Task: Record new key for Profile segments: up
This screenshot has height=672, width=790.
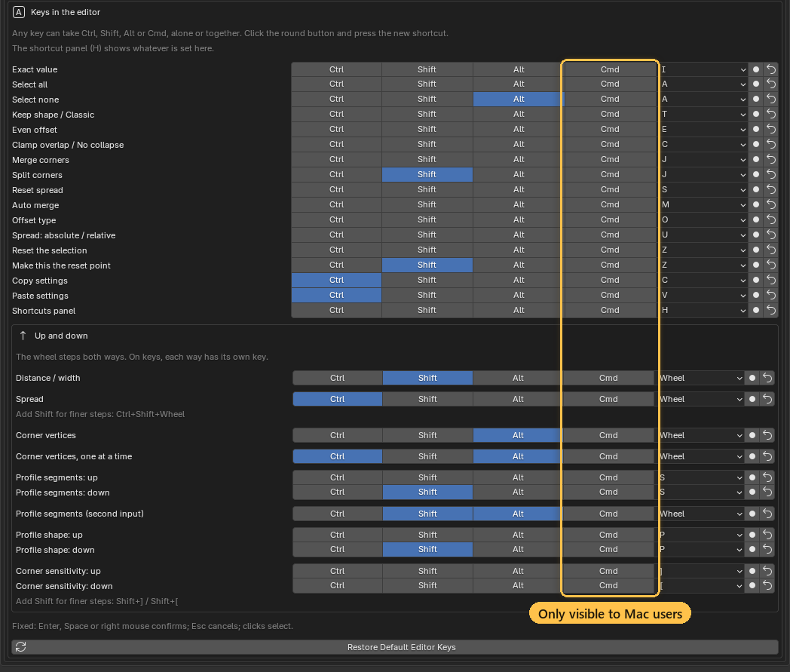Action: (x=752, y=477)
